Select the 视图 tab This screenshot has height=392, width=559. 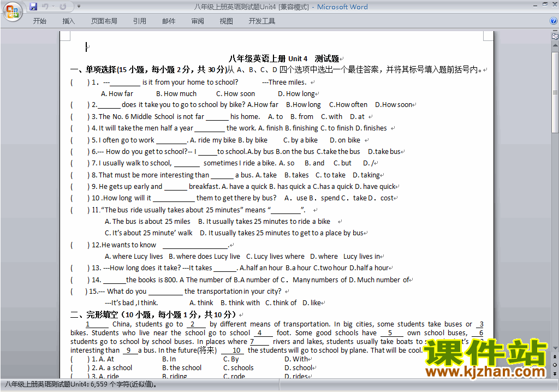pyautogui.click(x=227, y=21)
